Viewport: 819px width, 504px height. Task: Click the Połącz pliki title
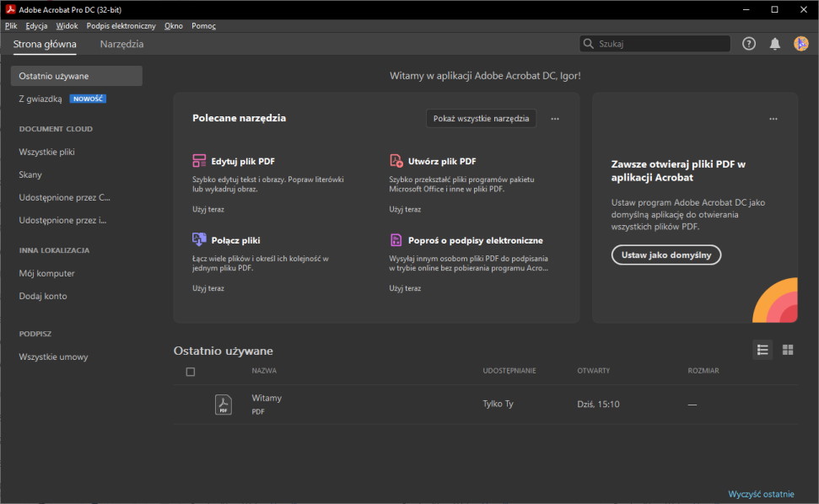(235, 240)
